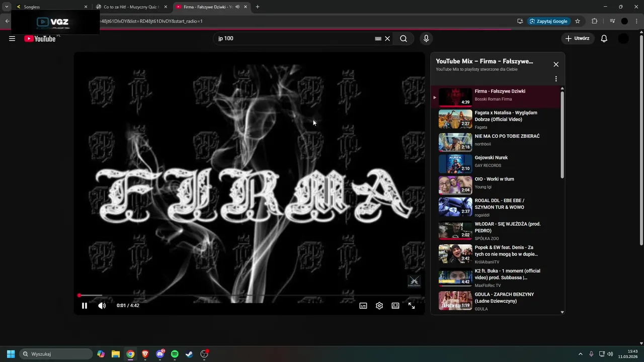
Task: Close the Songless tab
Action: 86,7
